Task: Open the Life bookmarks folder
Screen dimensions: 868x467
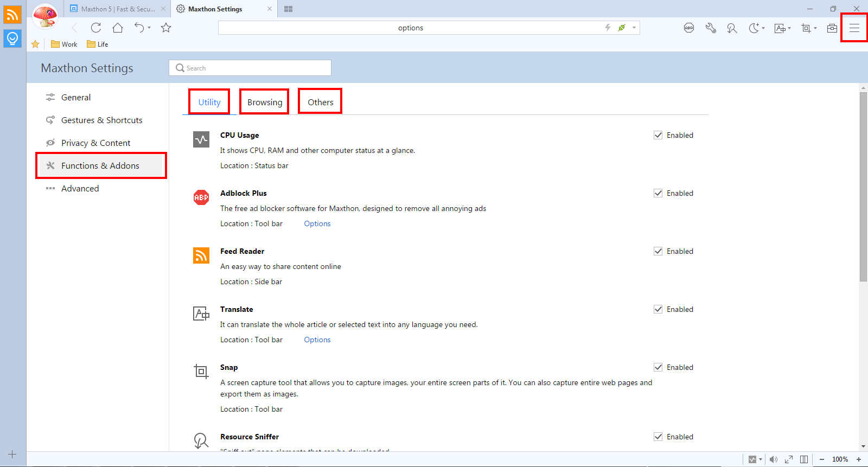Action: coord(98,44)
